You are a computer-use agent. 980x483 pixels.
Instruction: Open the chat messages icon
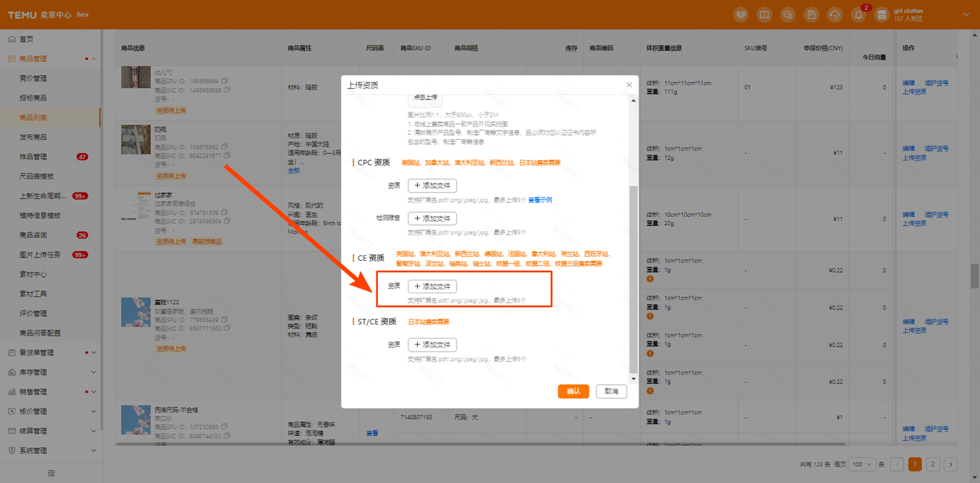click(x=788, y=15)
